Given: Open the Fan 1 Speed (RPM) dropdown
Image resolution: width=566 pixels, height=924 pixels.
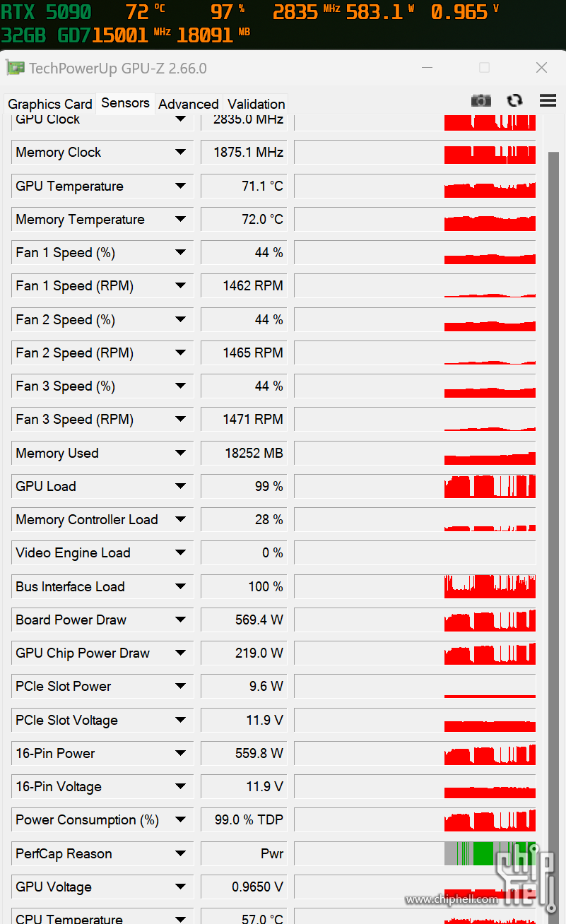Looking at the screenshot, I should pyautogui.click(x=180, y=286).
